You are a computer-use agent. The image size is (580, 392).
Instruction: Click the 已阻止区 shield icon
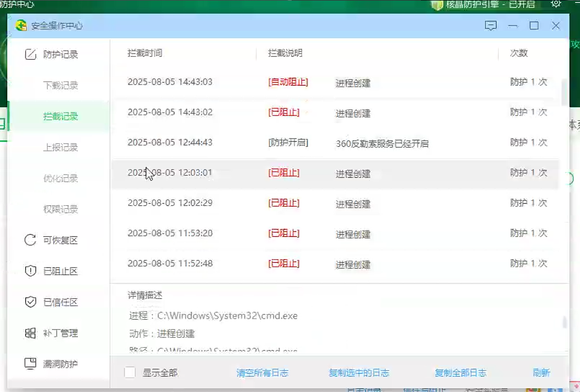pos(31,271)
